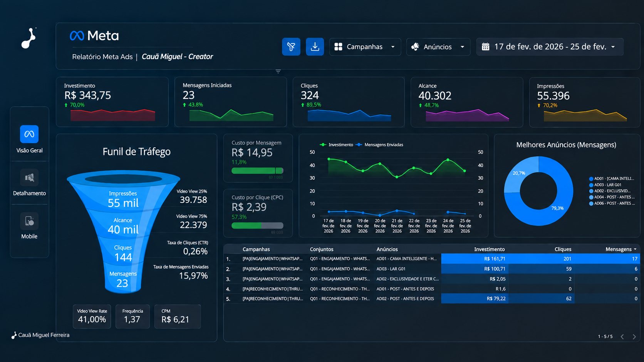Click the Campanhas grid icon
Screen dimensions: 644x362
click(338, 47)
